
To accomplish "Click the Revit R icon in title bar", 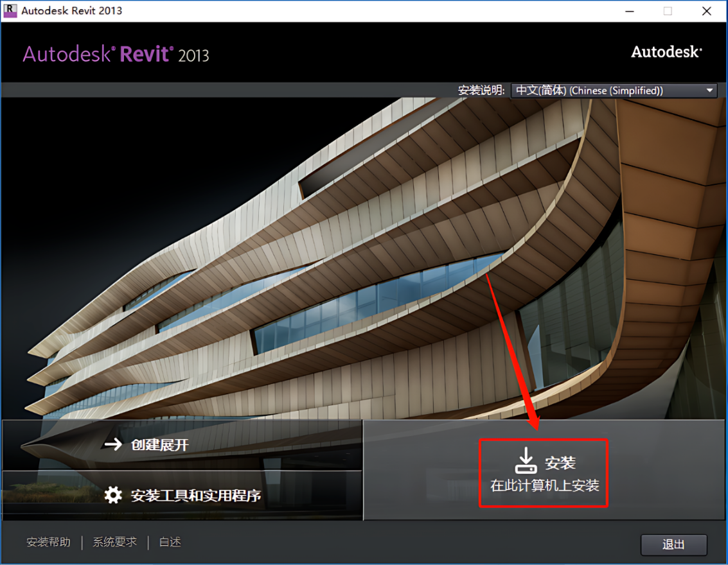I will coord(10,11).
